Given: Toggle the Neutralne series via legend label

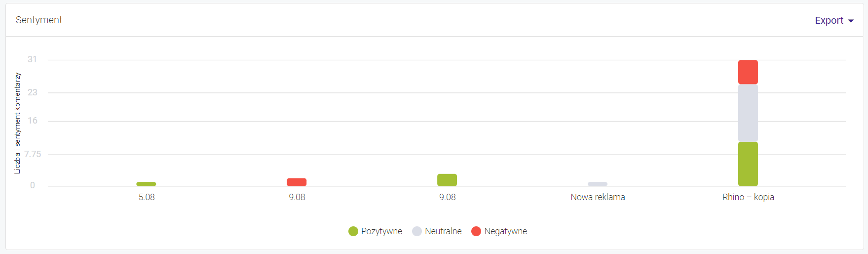Looking at the screenshot, I should (443, 231).
